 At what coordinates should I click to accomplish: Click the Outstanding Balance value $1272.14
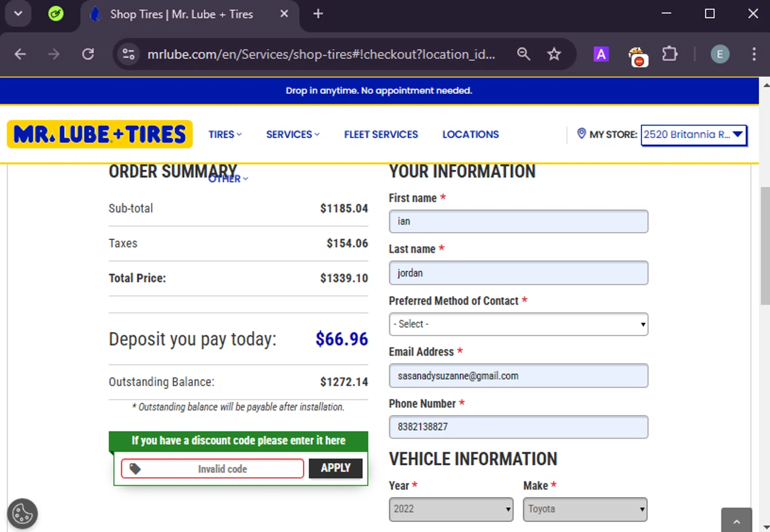click(344, 382)
